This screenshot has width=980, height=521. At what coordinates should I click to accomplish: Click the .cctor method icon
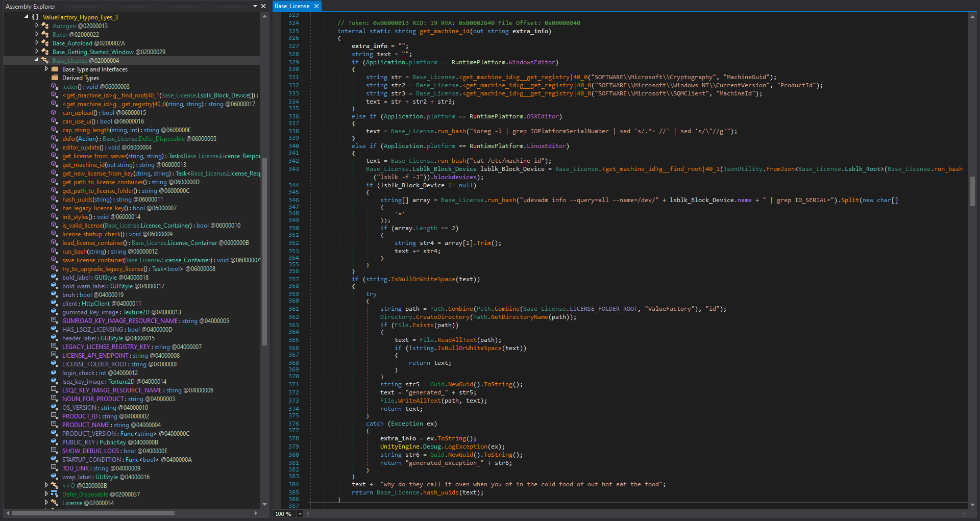[x=55, y=86]
